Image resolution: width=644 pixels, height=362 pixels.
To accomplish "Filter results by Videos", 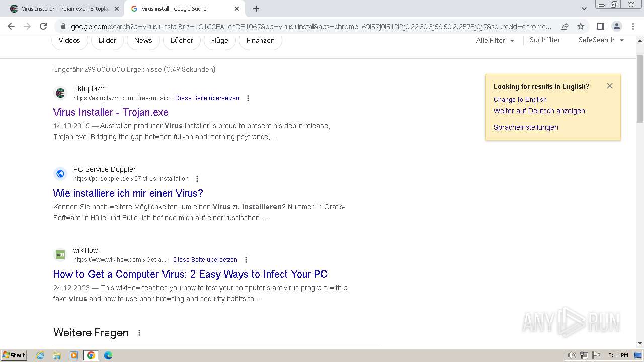I will [69, 40].
